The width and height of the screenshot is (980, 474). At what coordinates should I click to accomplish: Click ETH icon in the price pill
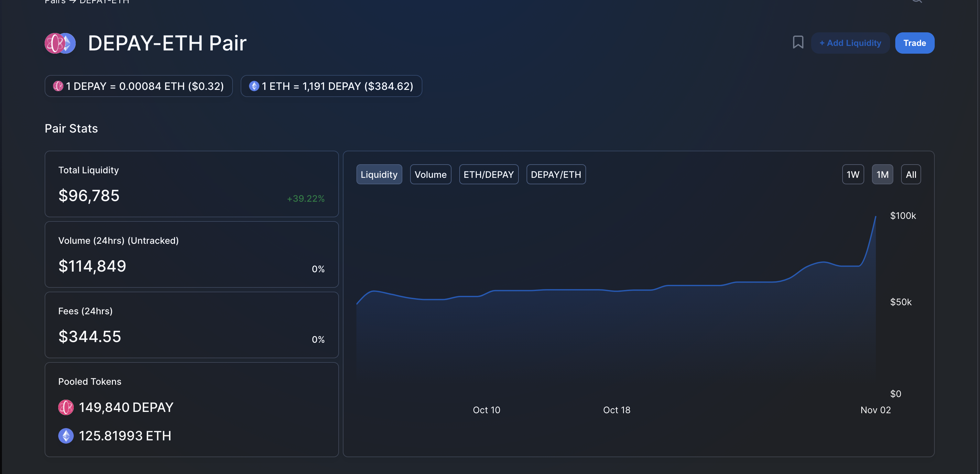click(254, 86)
